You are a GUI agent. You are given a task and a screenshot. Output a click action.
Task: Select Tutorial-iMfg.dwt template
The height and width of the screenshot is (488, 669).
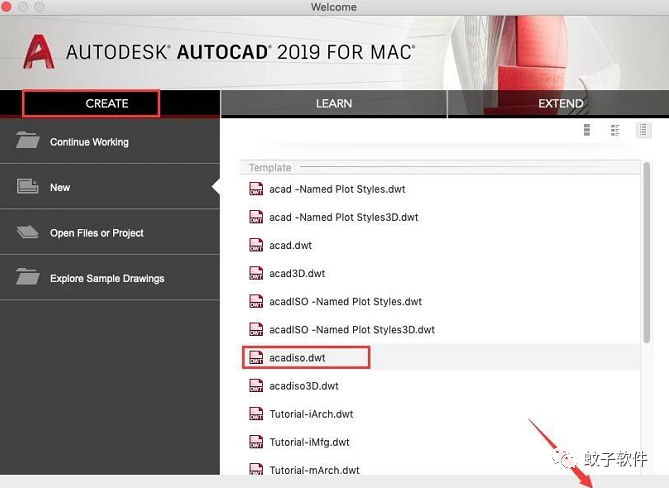(440, 442)
